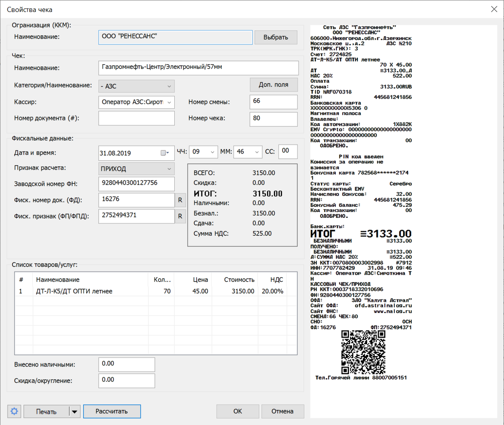The image size is (504, 425).
Task: Click the hotline text Тел.Горячей линии 88007005151
Action: [x=361, y=378]
